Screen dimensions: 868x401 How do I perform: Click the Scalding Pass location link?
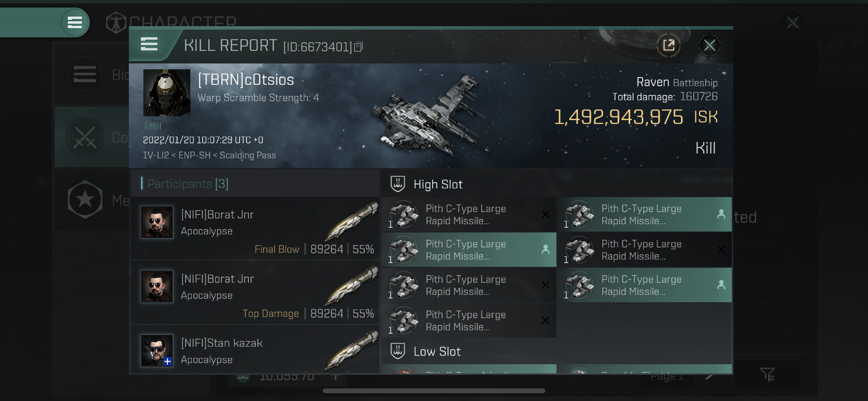pyautogui.click(x=248, y=155)
